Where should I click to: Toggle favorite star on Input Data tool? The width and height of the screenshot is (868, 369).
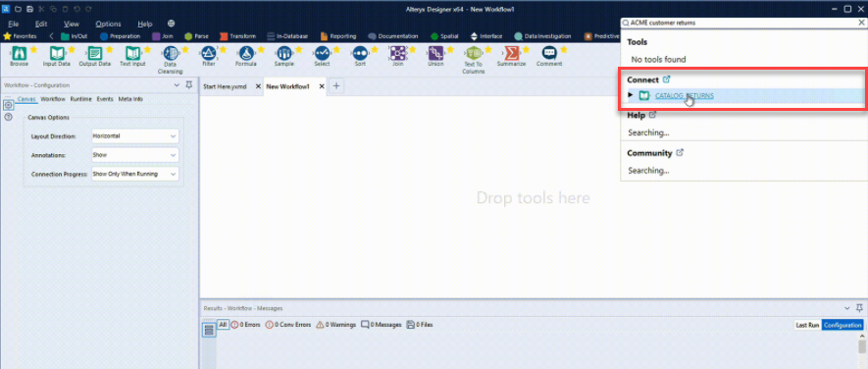[72, 49]
